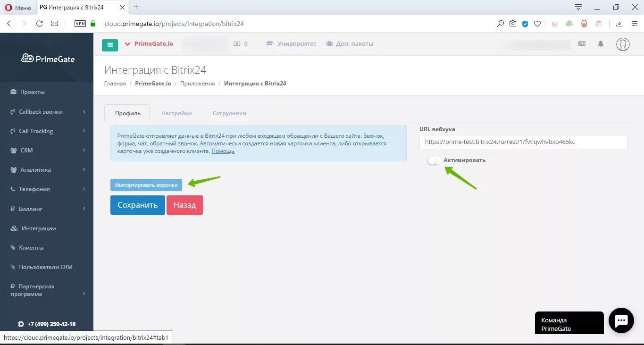Open the Opera speed dial grid icon

pos(55,24)
